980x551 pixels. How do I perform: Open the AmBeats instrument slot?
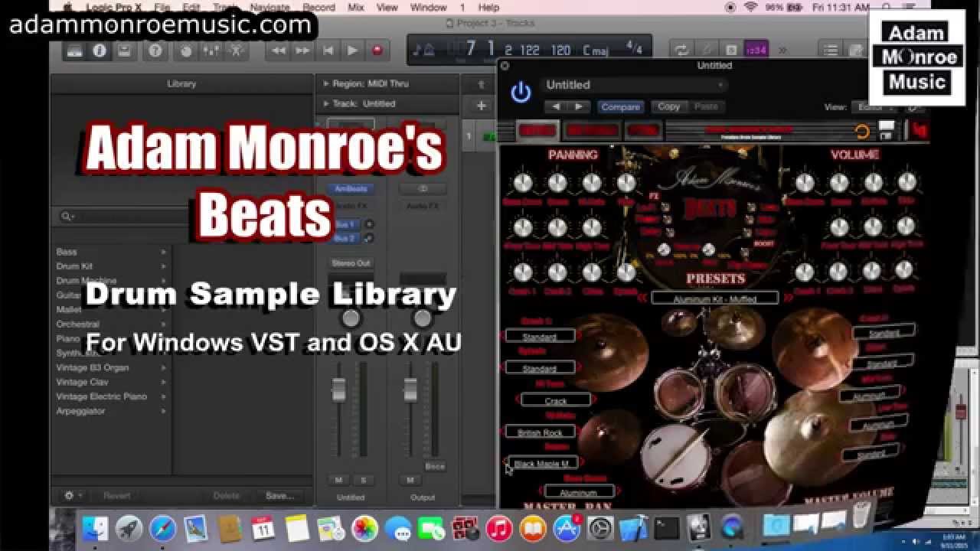pos(351,188)
